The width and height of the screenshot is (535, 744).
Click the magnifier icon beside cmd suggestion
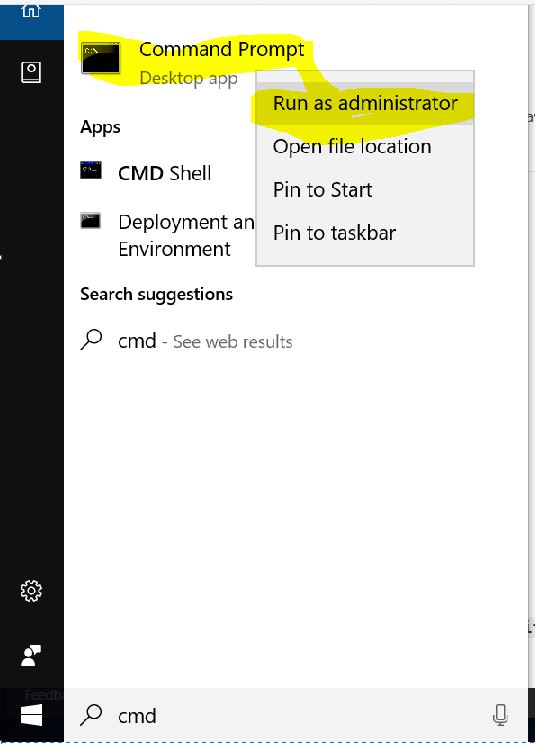[92, 340]
